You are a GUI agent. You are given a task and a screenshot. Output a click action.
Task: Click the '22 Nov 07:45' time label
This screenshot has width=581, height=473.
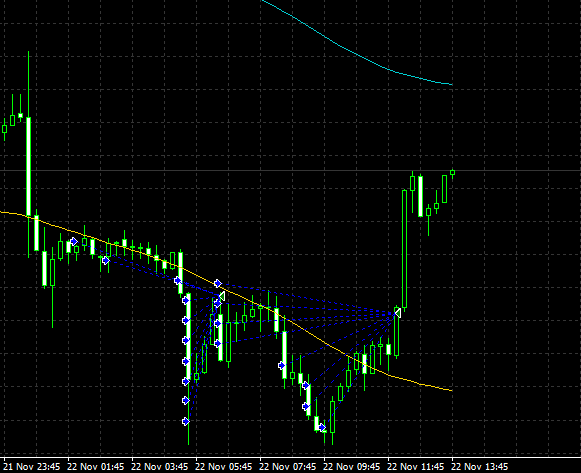coord(288,466)
